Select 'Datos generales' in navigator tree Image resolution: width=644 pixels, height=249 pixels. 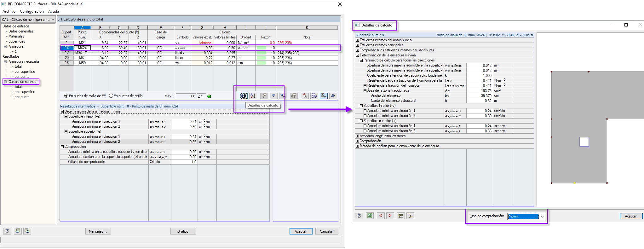[21, 31]
